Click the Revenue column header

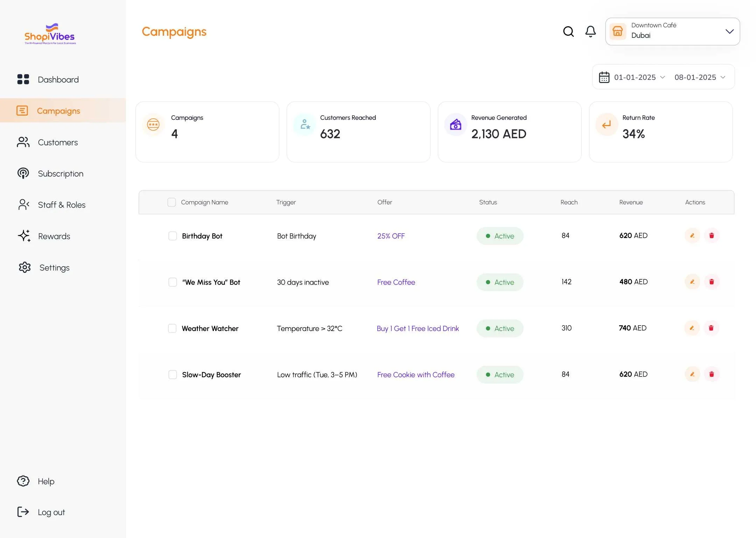631,202
